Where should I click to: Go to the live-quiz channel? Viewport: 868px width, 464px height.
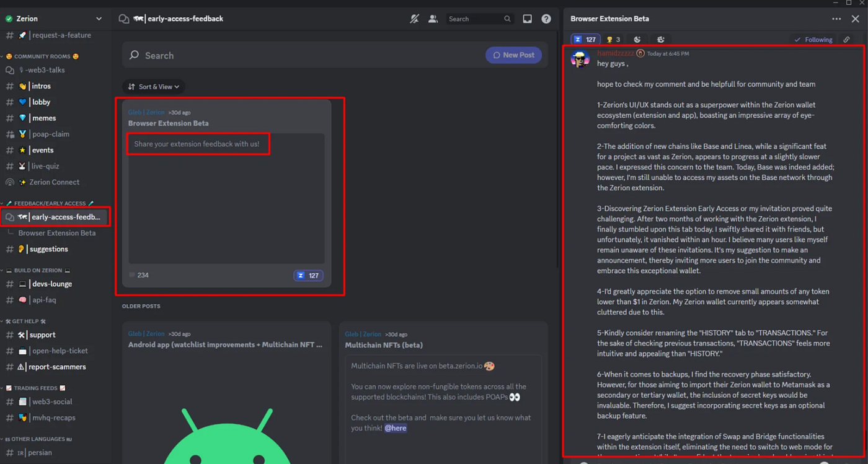point(55,167)
